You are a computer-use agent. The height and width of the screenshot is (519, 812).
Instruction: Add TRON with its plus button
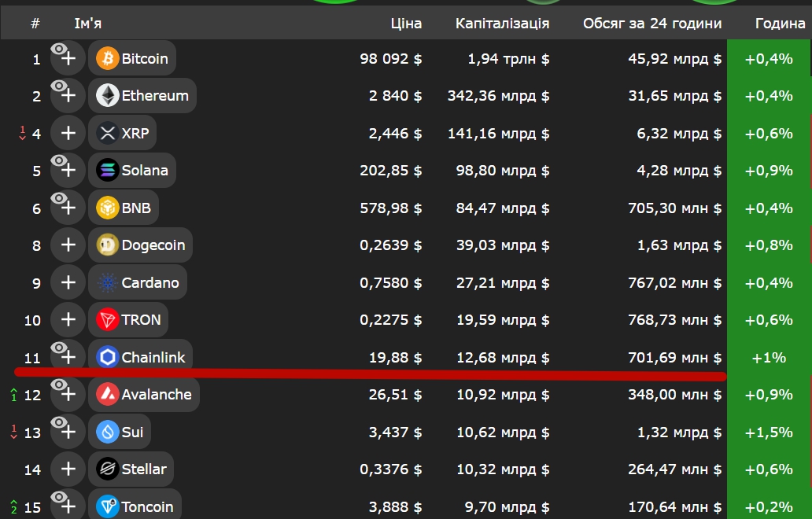pyautogui.click(x=68, y=319)
